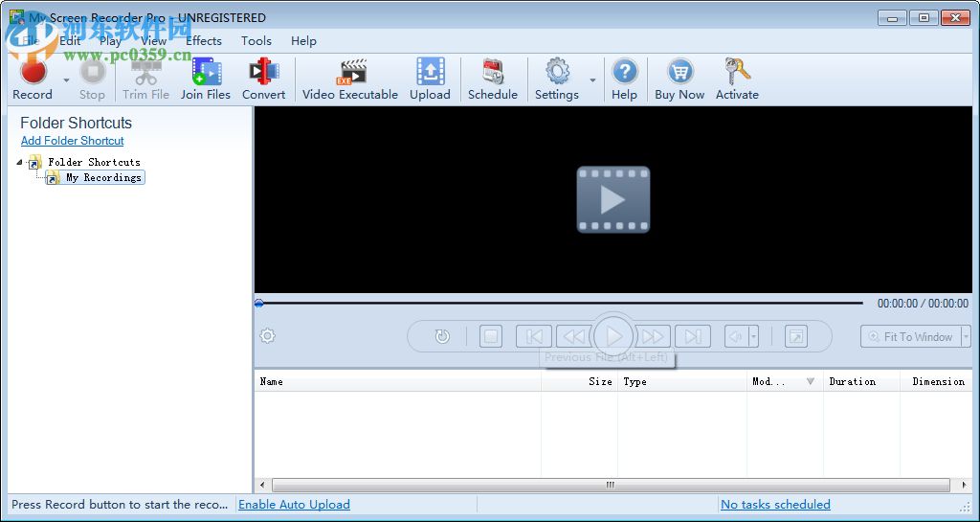Toggle the repeat playback button
The height and width of the screenshot is (522, 980).
pyautogui.click(x=442, y=336)
